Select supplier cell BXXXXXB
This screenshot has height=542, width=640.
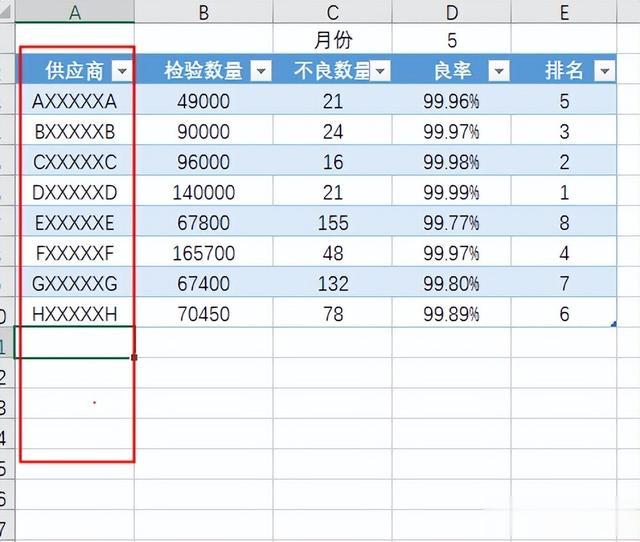tap(75, 130)
